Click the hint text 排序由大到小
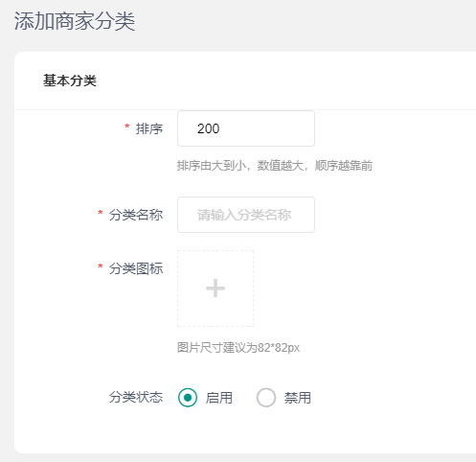Screen dimensions: 476x462 212,166
